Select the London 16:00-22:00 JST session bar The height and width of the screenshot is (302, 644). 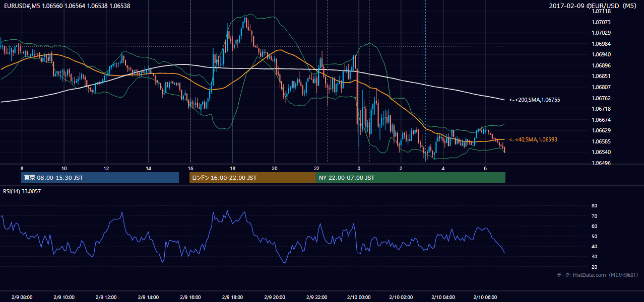pyautogui.click(x=252, y=178)
